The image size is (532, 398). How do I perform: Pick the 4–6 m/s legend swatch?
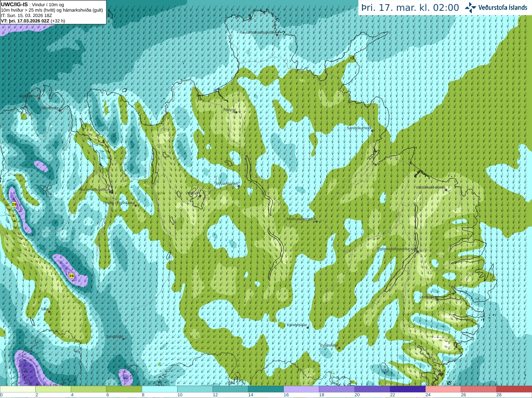tap(89, 389)
